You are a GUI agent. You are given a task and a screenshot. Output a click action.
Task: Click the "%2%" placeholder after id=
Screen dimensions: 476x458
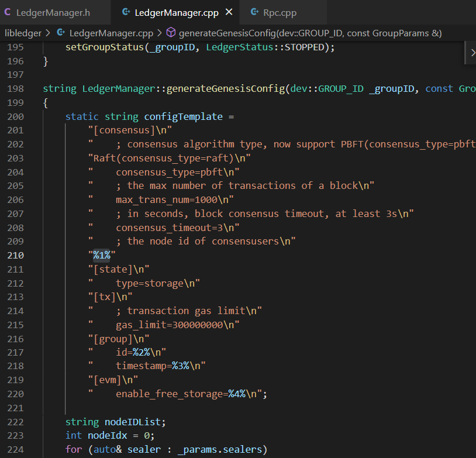142,352
